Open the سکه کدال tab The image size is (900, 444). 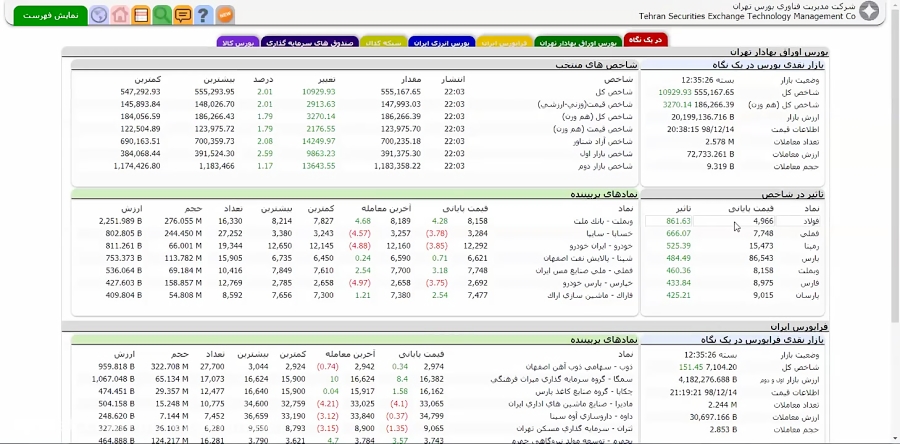(383, 42)
